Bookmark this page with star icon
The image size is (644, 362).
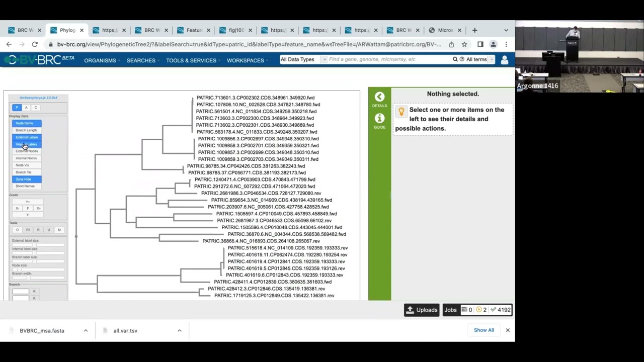tap(464, 44)
